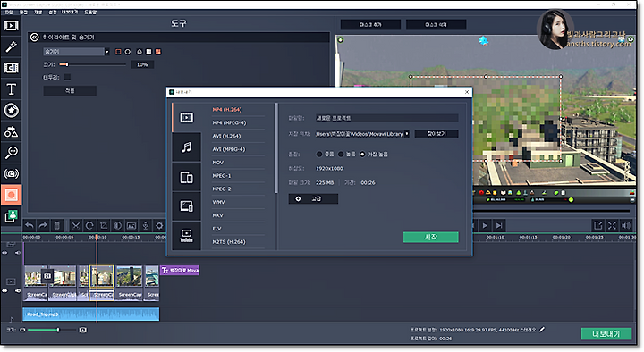Switch to audio export music note tab
The image size is (644, 352).
[x=186, y=147]
